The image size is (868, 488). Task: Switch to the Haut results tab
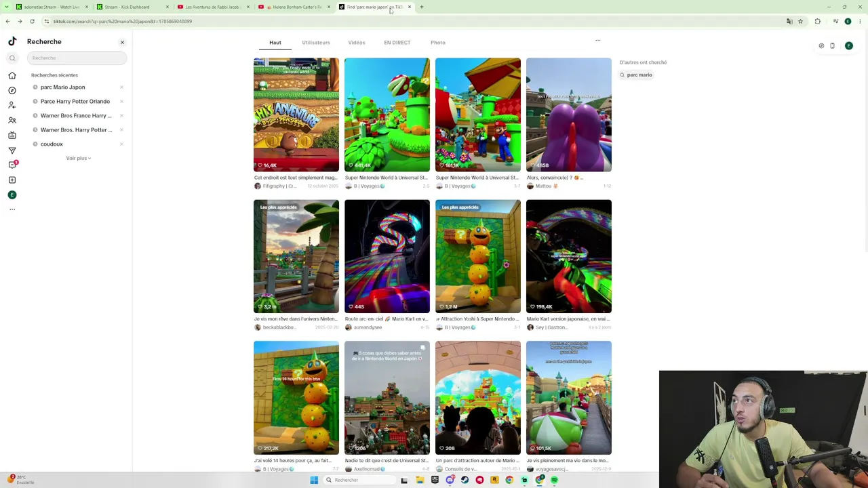(275, 43)
